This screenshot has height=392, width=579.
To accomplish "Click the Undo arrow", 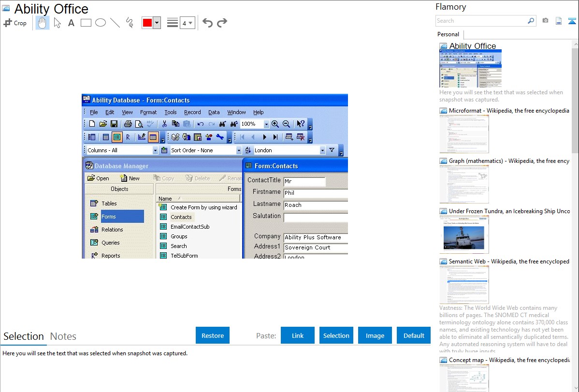I will point(207,23).
